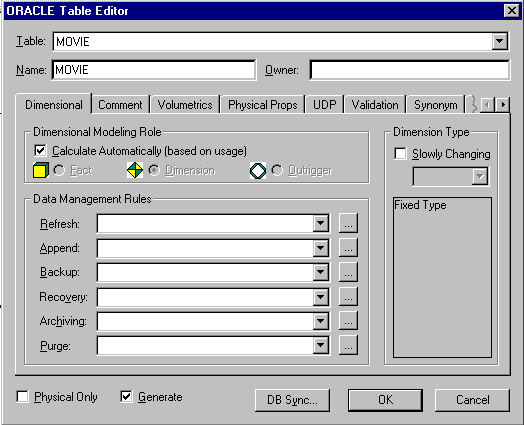Open the Append rule editor ellipsis button
This screenshot has height=425, width=524.
pyautogui.click(x=348, y=248)
